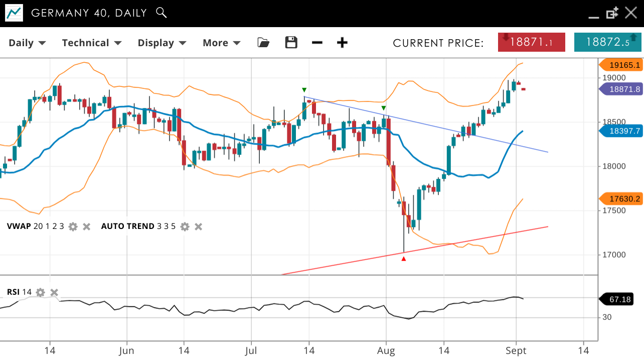
Task: Open the More menu
Action: (221, 43)
